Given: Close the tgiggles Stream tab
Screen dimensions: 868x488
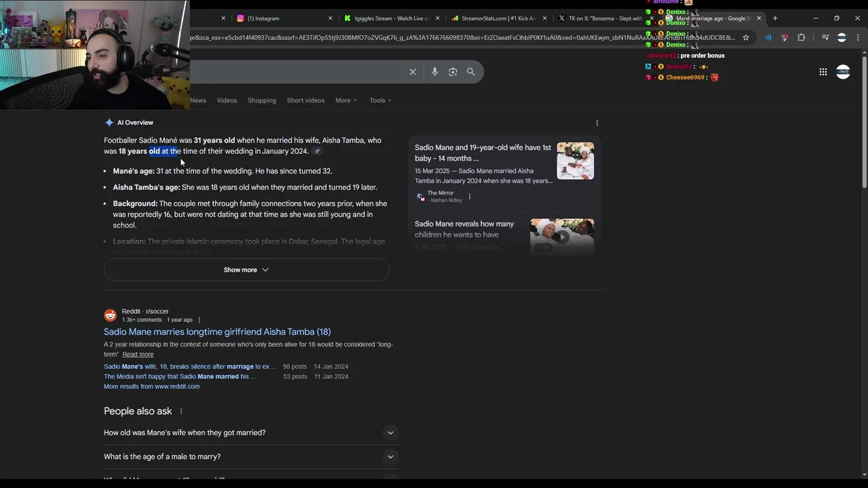Looking at the screenshot, I should (x=437, y=18).
